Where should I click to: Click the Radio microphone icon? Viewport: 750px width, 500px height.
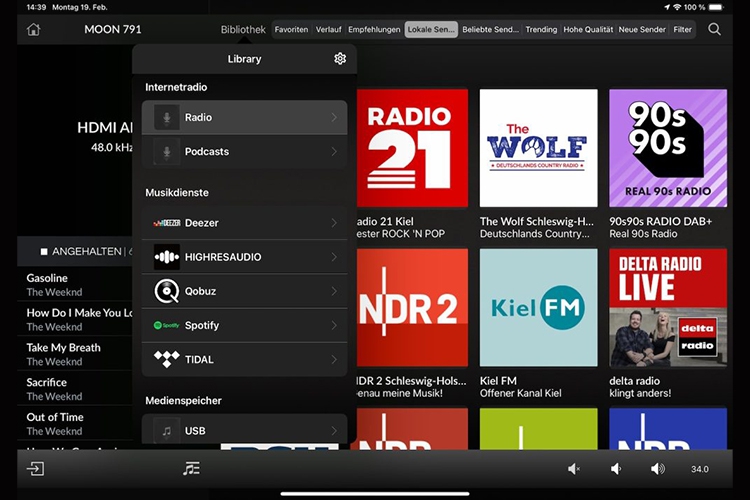tap(166, 117)
